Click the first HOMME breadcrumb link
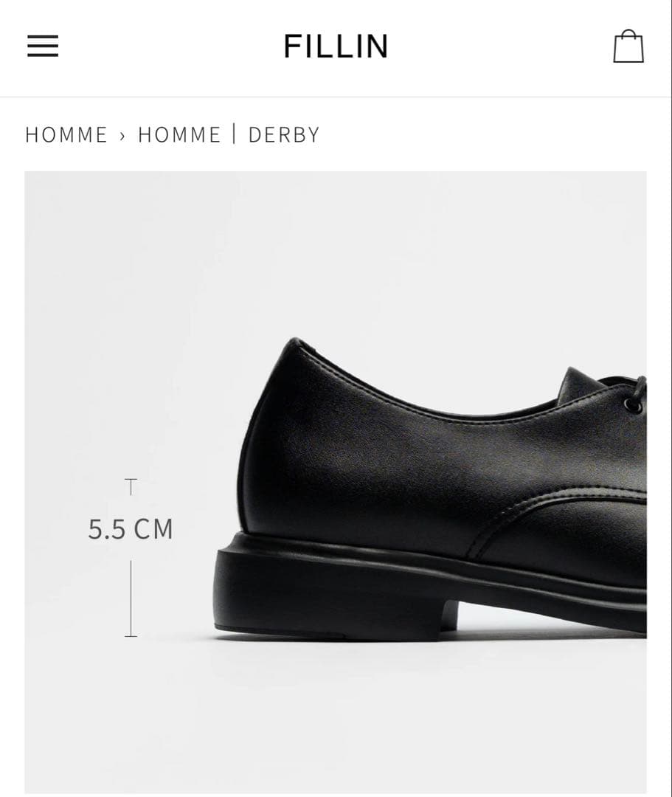Screen dimensions: 672x797 click(x=66, y=135)
